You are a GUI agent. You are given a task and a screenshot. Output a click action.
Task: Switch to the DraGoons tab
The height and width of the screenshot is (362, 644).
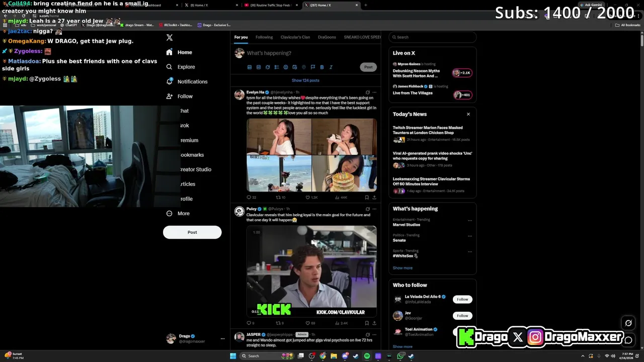(327, 37)
